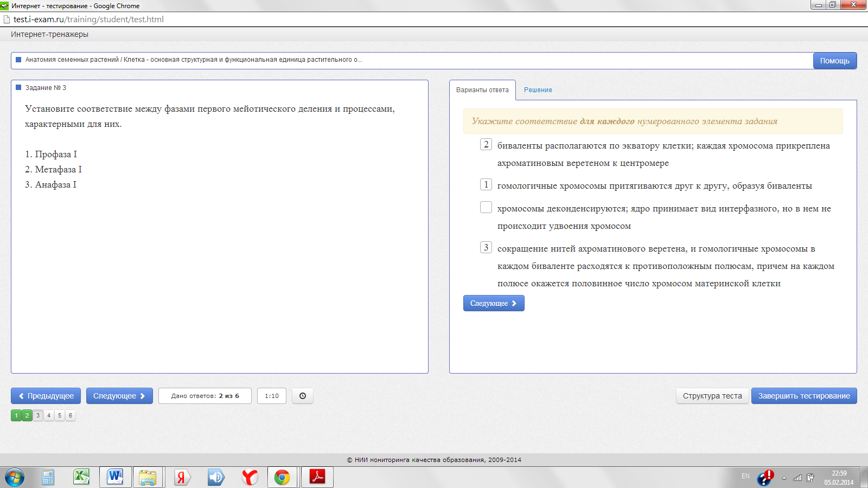Click the address bar URL
This screenshot has width=868, height=488.
[88, 20]
